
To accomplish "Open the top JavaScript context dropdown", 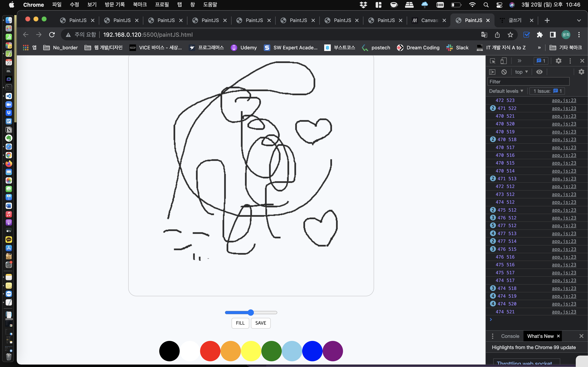I will pyautogui.click(x=521, y=72).
